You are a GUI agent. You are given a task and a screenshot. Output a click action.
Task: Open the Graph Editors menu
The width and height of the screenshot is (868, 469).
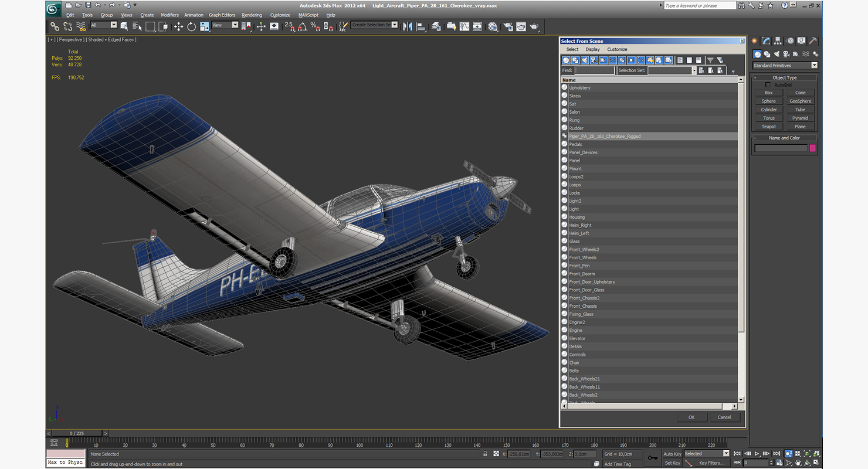222,15
